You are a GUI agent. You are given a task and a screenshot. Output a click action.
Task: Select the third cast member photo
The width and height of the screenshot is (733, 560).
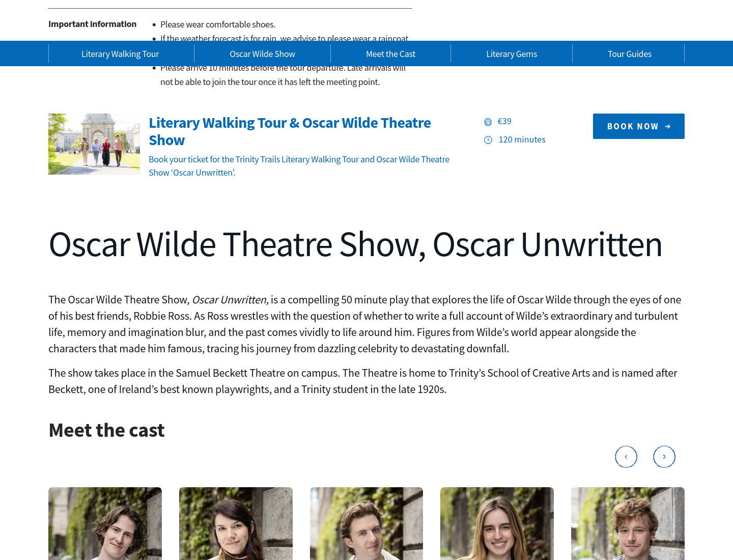[366, 523]
